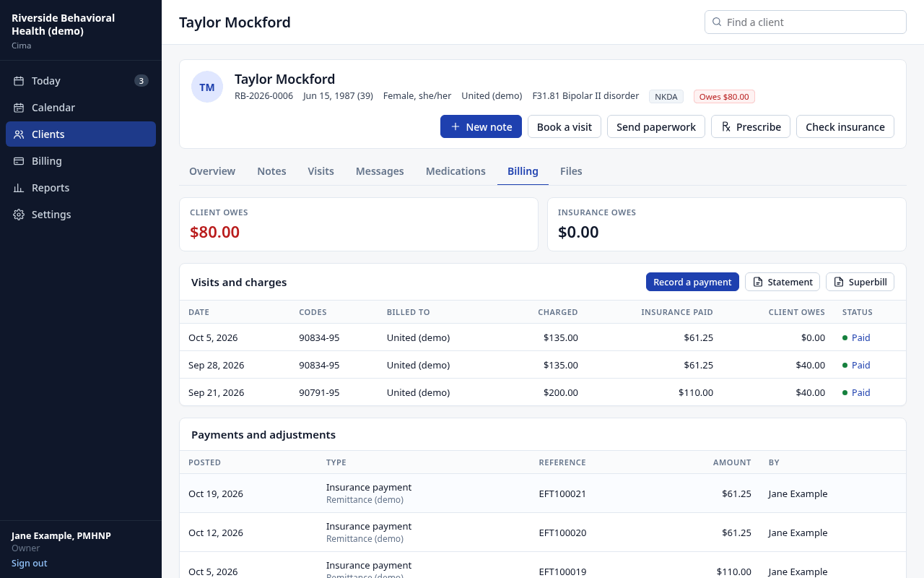
Task: Click reference EFT100020
Action: 562,532
